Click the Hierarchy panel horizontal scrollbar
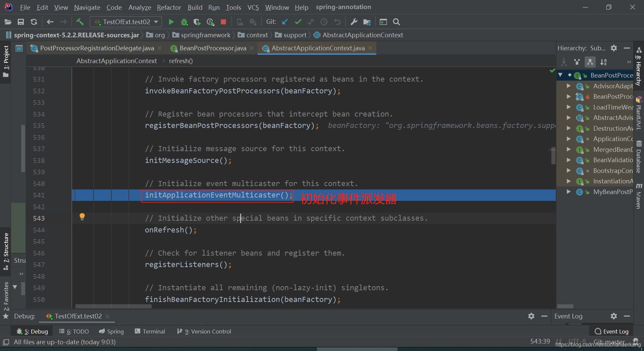 565,306
